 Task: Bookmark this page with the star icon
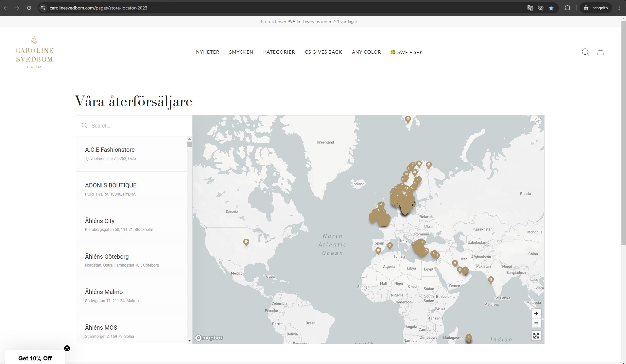[x=551, y=8]
